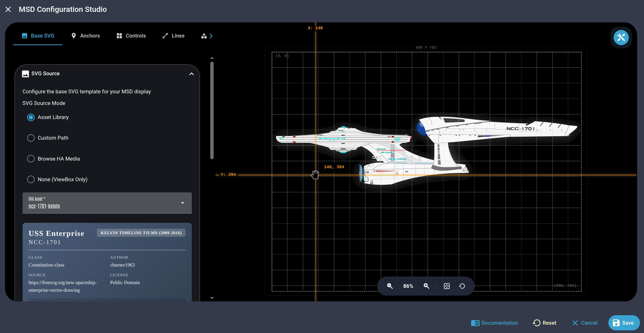Click the NCC-1701 subtitle text
Viewport: 644px width, 333px height.
(x=45, y=242)
